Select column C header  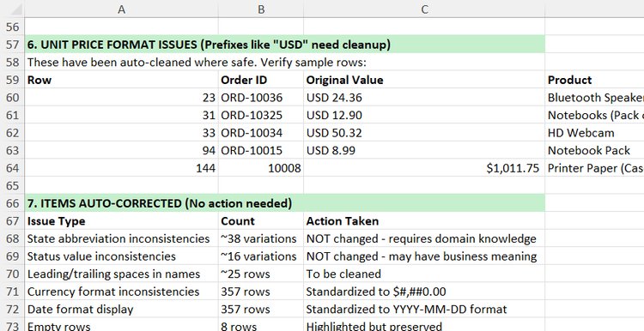pyautogui.click(x=425, y=9)
